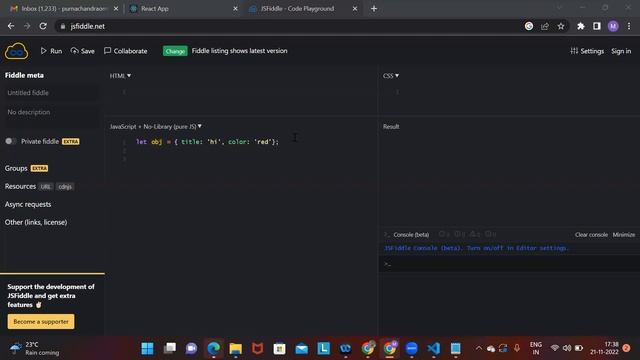The width and height of the screenshot is (640, 360).
Task: Open Async requests section
Action: (x=28, y=204)
